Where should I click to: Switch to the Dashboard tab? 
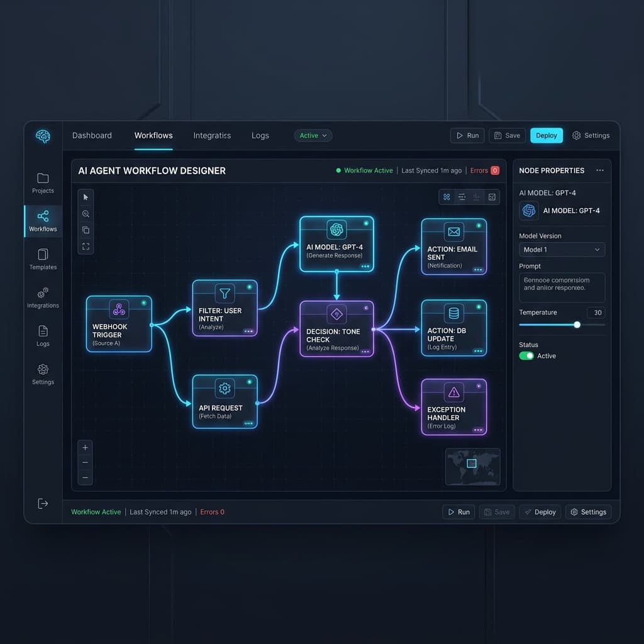(92, 136)
